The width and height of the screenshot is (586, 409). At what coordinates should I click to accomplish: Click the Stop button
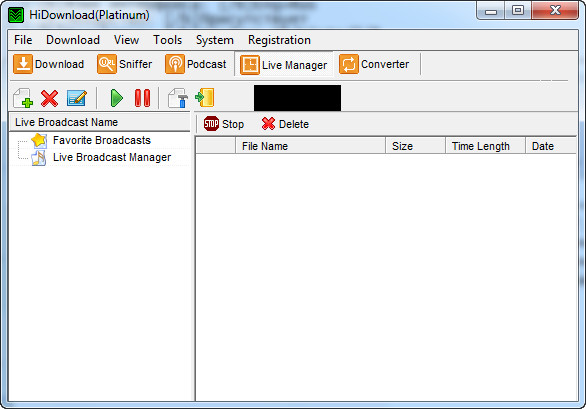tap(224, 124)
